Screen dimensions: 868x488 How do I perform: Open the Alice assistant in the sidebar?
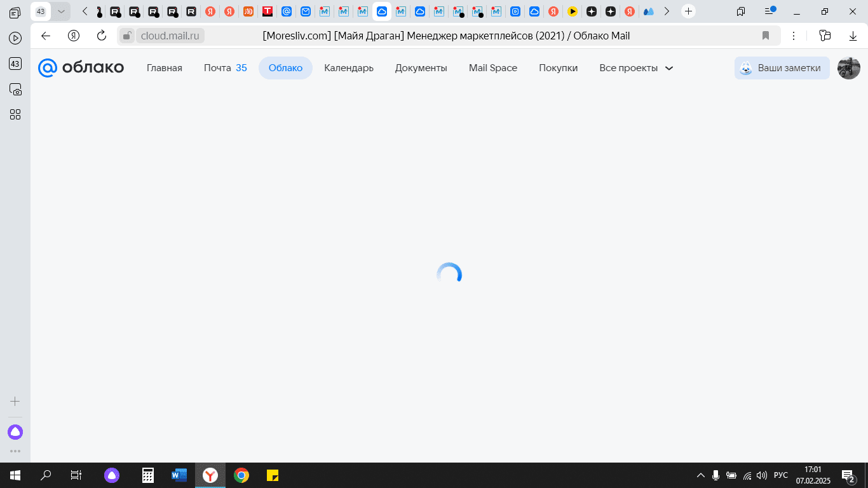click(15, 432)
